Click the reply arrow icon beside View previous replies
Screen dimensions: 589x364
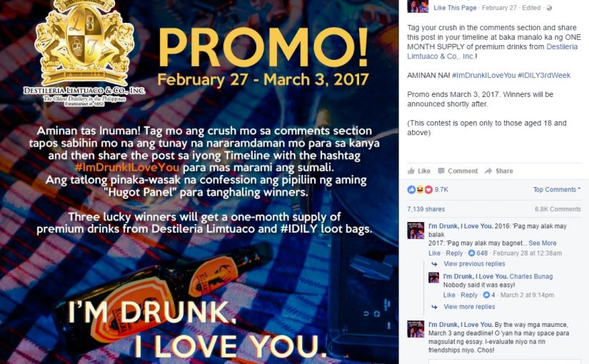click(435, 263)
